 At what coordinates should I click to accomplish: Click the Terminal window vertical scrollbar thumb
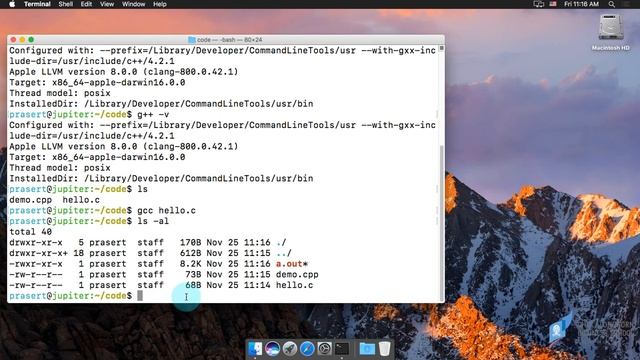click(441, 222)
